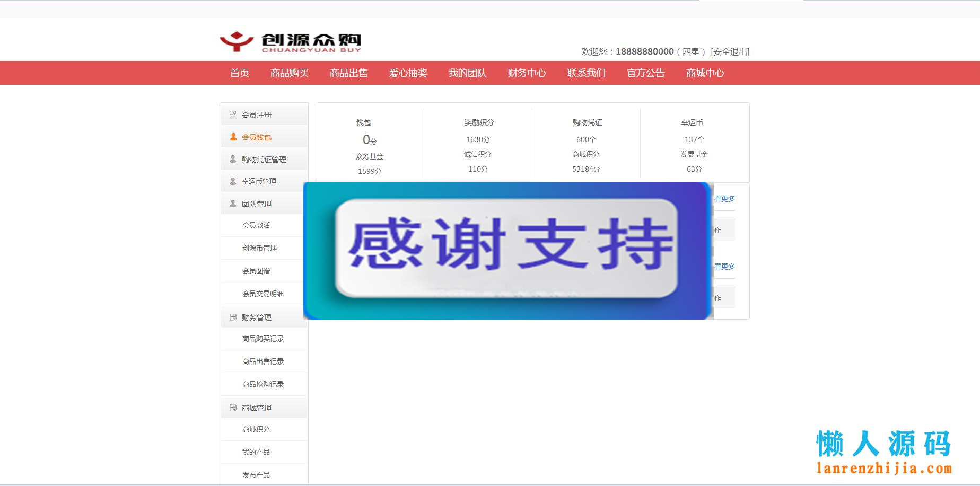Open the 爱心抽奖 navigation item
Image resolution: width=980 pixels, height=486 pixels.
pyautogui.click(x=408, y=73)
